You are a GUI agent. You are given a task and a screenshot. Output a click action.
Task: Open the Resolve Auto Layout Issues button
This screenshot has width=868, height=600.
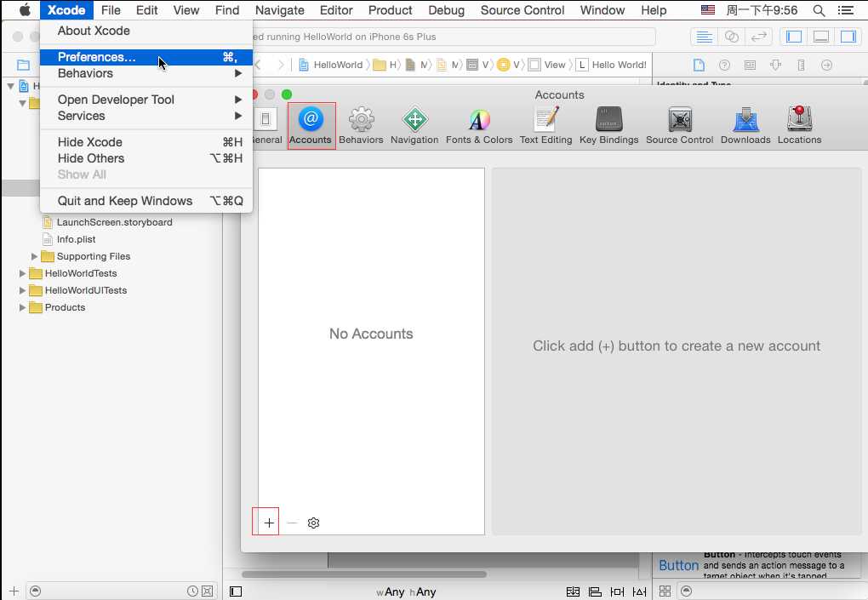[639, 591]
